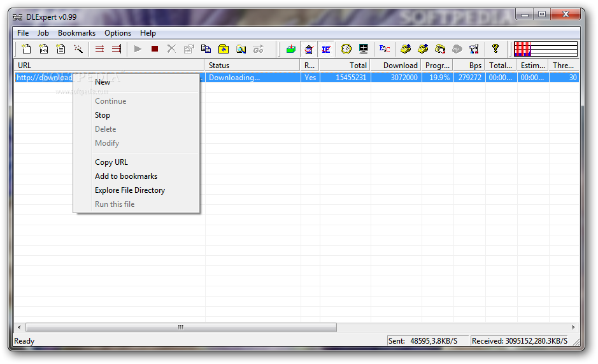Toggle the IE integration toolbar icon
The width and height of the screenshot is (598, 364).
tap(326, 49)
